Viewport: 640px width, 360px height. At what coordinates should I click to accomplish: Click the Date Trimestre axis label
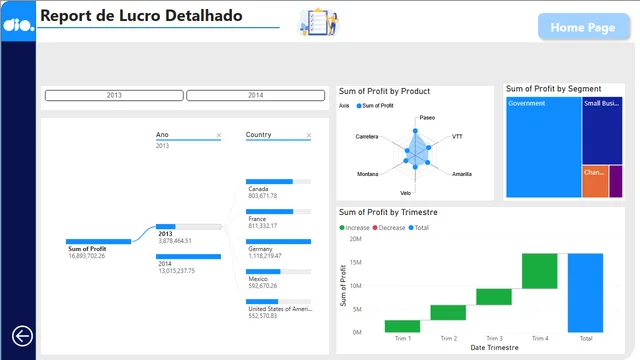[494, 348]
